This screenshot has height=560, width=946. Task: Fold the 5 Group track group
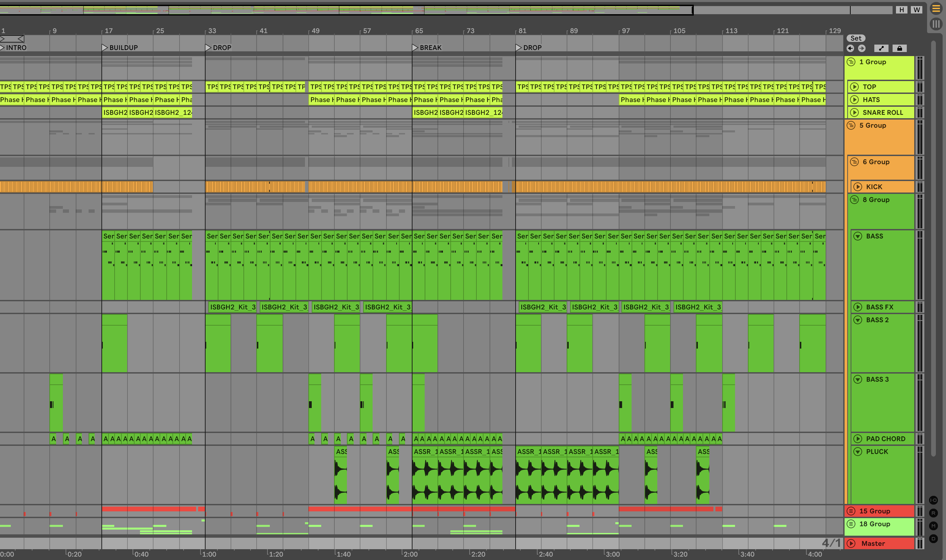click(x=851, y=125)
